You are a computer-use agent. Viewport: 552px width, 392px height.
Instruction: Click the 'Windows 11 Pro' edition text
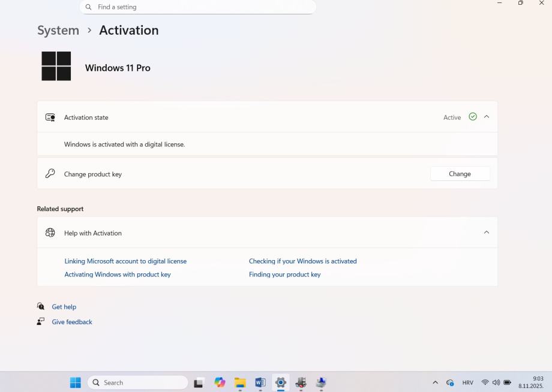coord(118,68)
